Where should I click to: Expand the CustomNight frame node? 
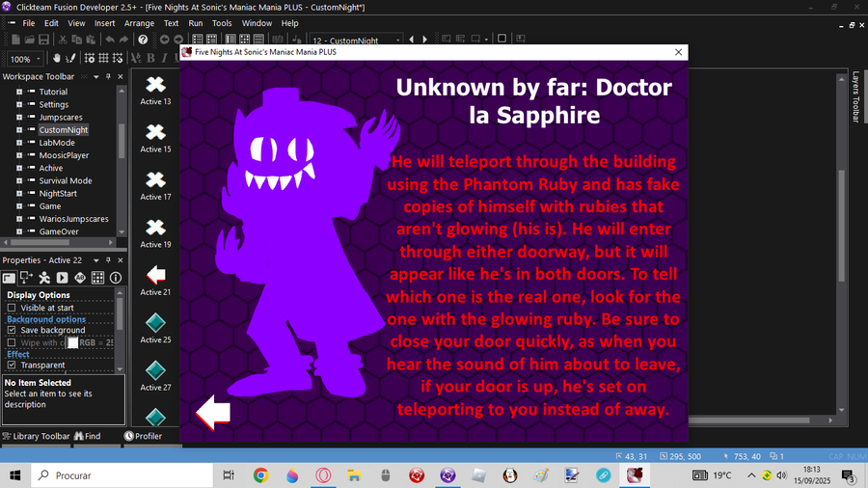tap(19, 130)
